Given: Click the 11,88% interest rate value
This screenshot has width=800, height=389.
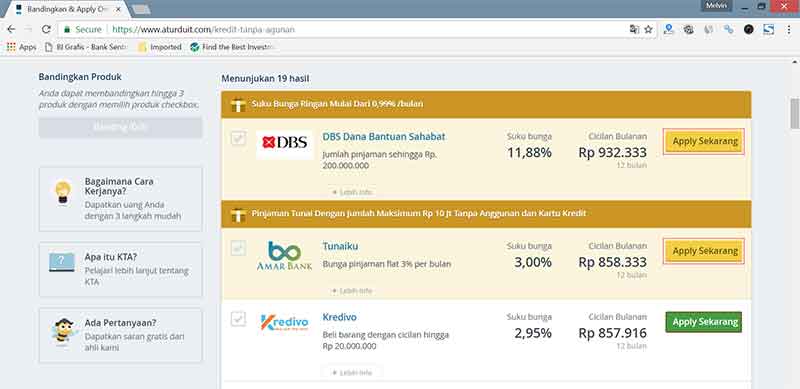Looking at the screenshot, I should pyautogui.click(x=529, y=153).
